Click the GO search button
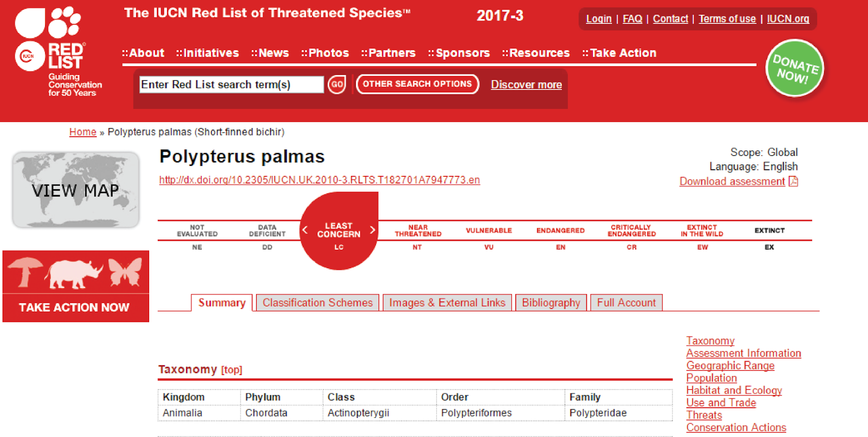This screenshot has width=868, height=437. coord(337,84)
